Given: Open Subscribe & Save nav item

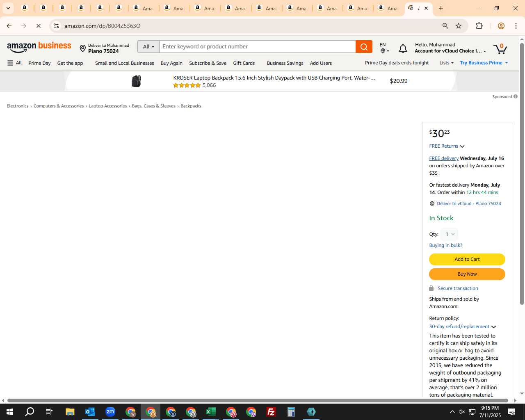Looking at the screenshot, I should (208, 63).
